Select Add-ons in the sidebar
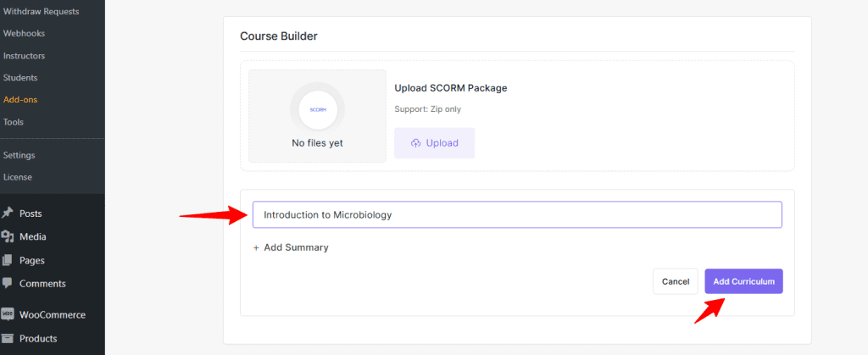Viewport: 868px width, 355px height. click(20, 100)
